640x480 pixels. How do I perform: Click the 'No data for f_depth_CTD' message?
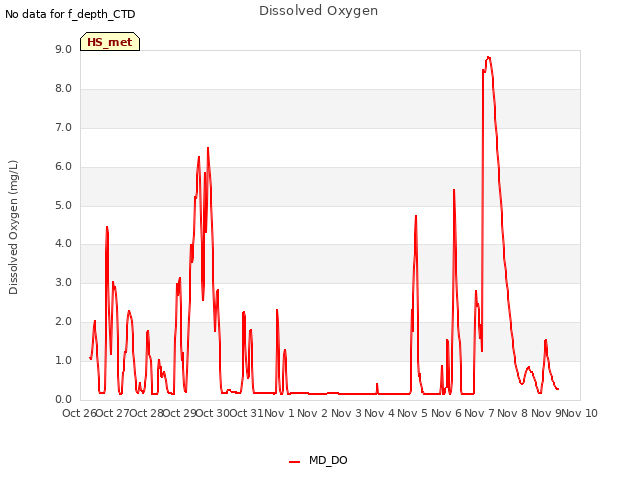click(70, 14)
